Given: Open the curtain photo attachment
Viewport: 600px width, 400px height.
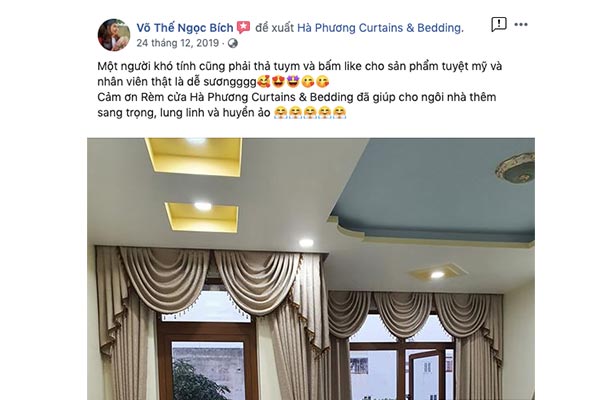Looking at the screenshot, I should (311, 269).
